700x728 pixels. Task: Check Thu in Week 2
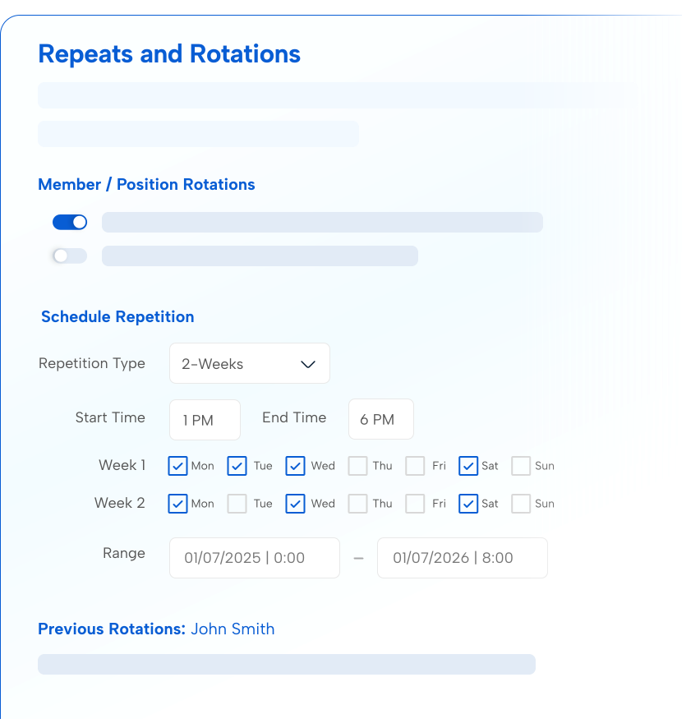tap(358, 504)
